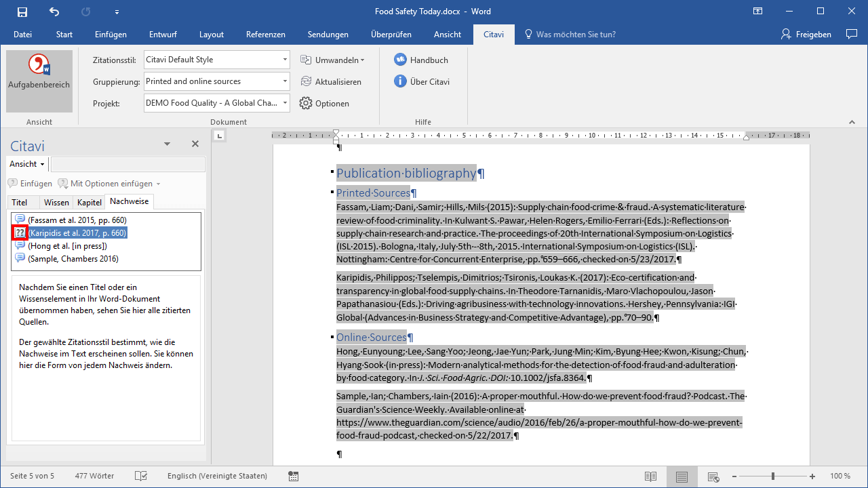Toggle Web Layout view in status bar

point(713,476)
